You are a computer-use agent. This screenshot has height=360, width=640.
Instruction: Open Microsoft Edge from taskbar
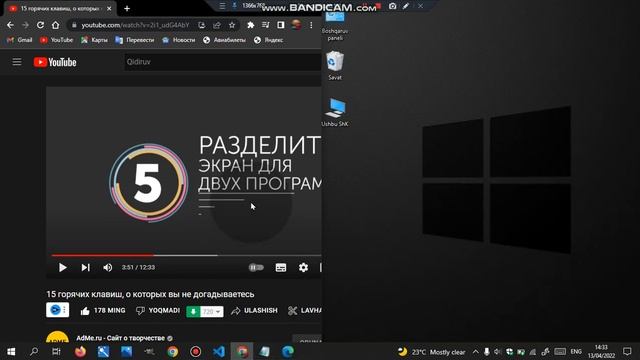pos(288,351)
